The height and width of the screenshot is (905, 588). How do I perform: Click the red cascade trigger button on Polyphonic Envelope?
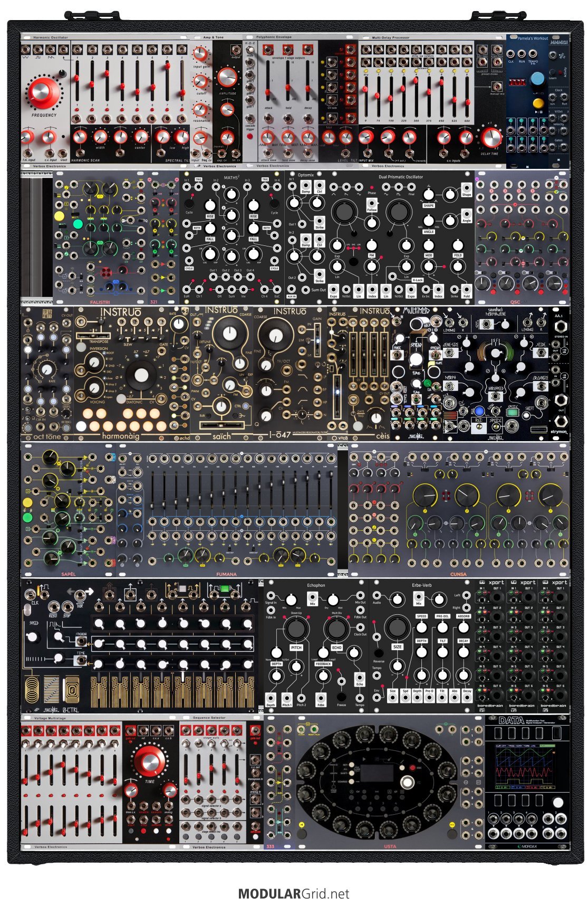tap(250, 136)
